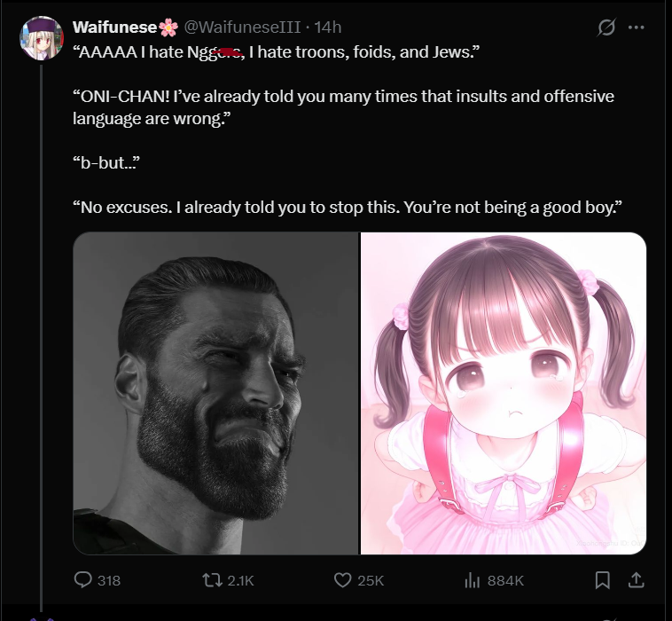Click the Grok slashed-circle icon

(x=606, y=28)
